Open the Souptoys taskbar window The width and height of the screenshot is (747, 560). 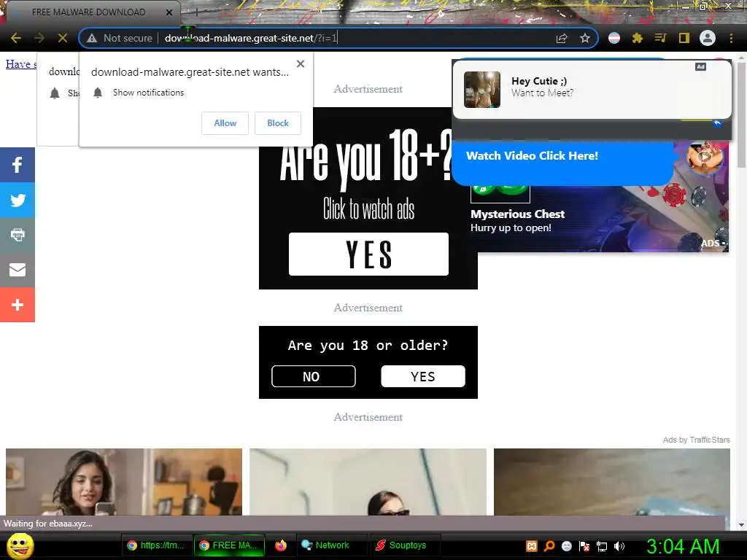click(406, 545)
